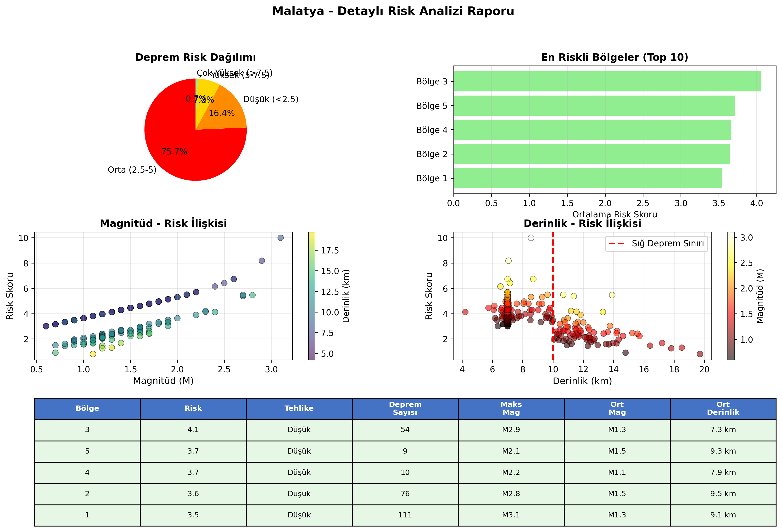The height and width of the screenshot is (532, 782).
Task: Select the yellow point at magnitude 1.1 bottom
Action: [x=93, y=354]
